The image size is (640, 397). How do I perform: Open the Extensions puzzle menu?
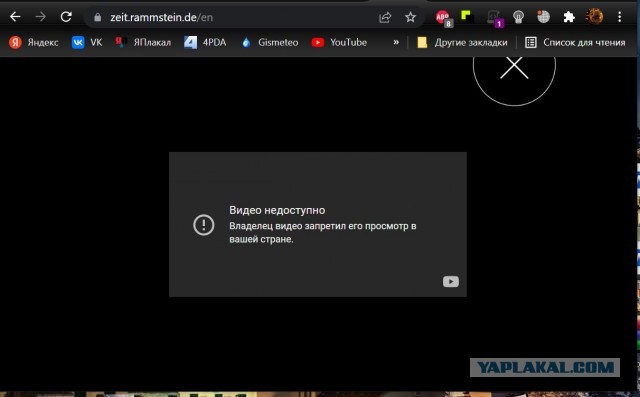point(569,17)
